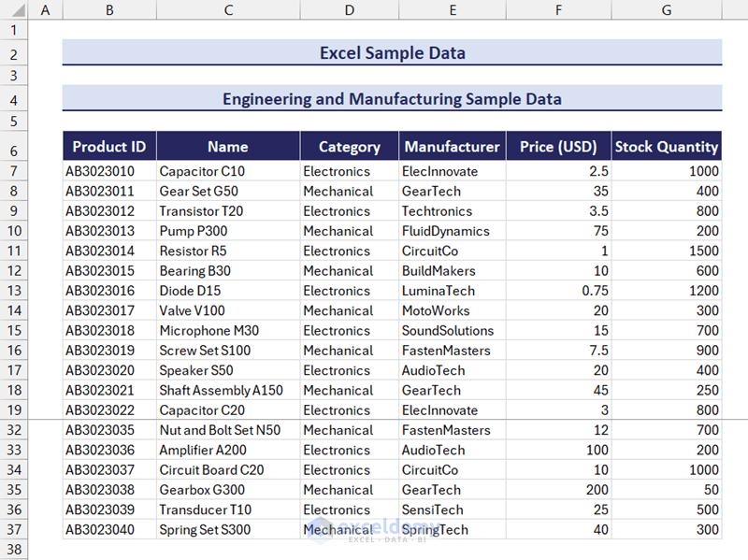Screen dimensions: 748x560
Task: Click the Excel Sample Data title cell
Action: [x=392, y=53]
